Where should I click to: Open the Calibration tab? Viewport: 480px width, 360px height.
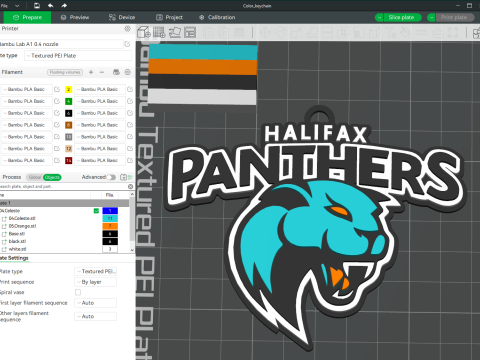[x=217, y=17]
